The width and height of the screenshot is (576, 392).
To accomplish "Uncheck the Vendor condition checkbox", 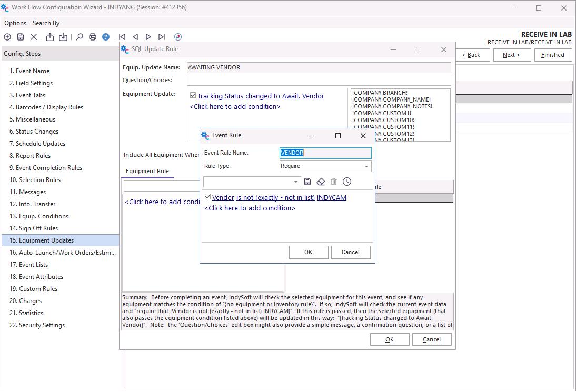I will tap(208, 197).
